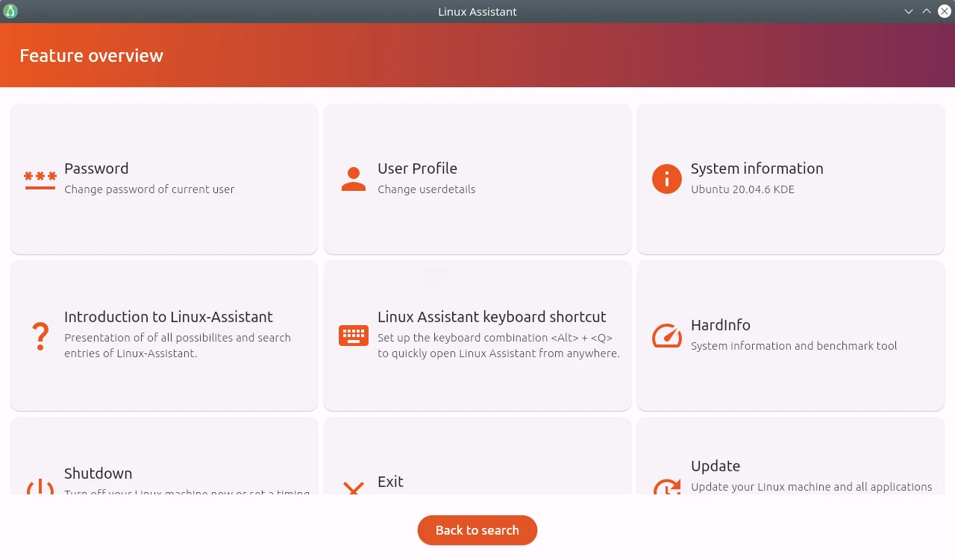Select the System information title
Screen dimensions: 955x560
coord(757,169)
